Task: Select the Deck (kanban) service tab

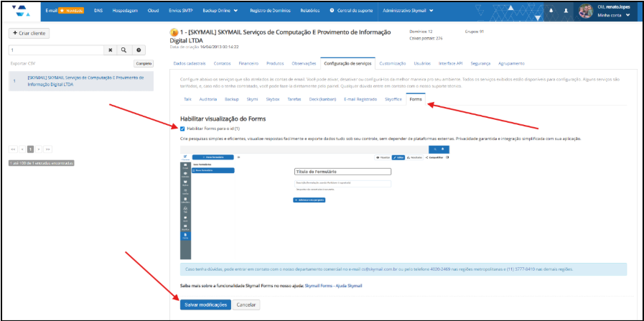Action: 322,98
